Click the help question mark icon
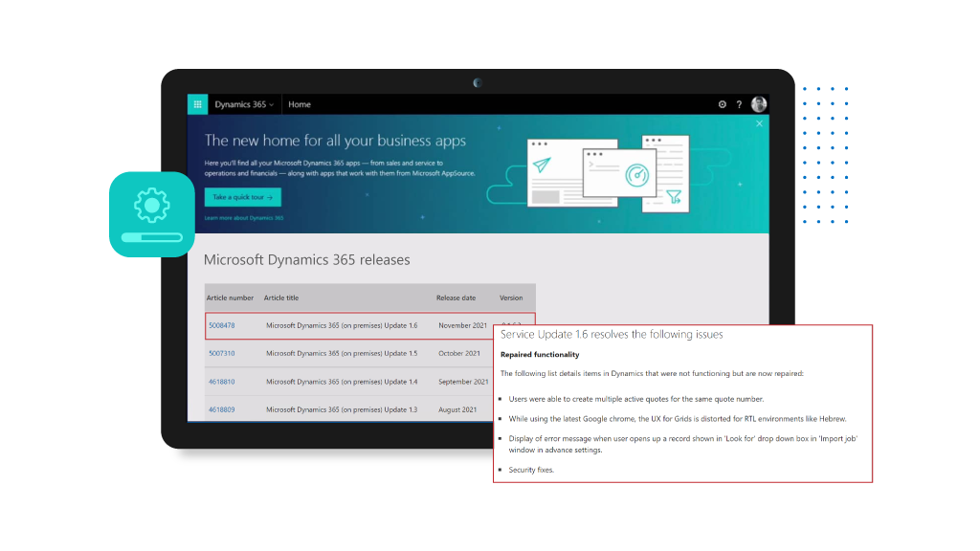Viewport: 980px width, 551px height. coord(739,104)
